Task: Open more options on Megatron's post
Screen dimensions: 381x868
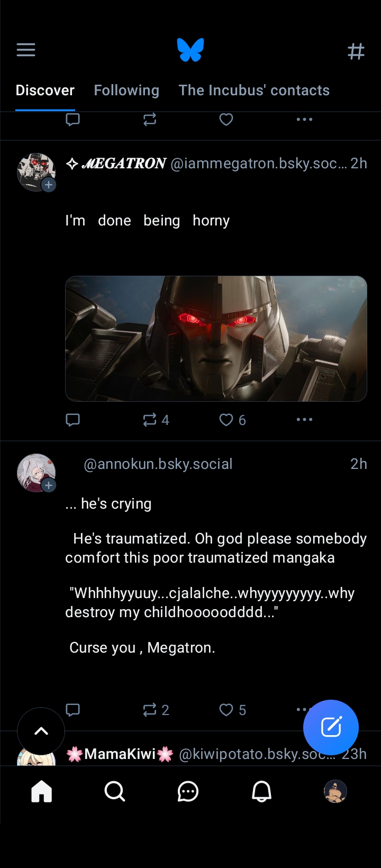Action: click(304, 420)
